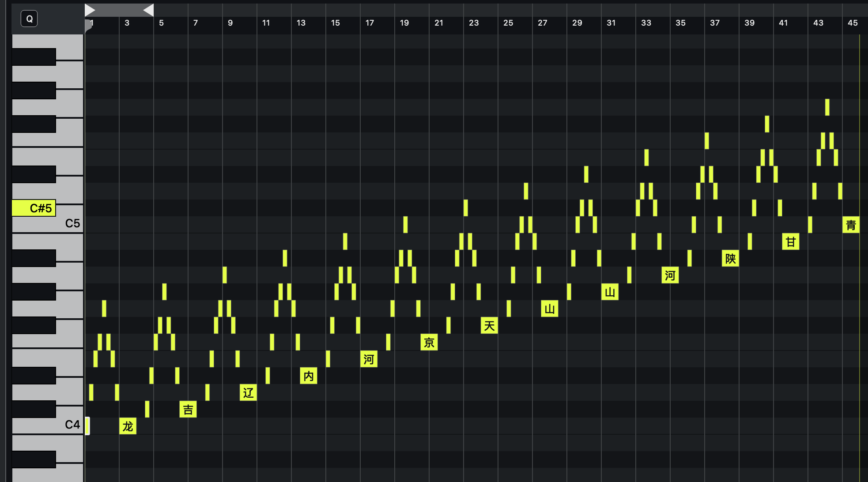Click the highlighted C#5 piano key
Viewport: 868px width, 482px height.
click(x=34, y=208)
